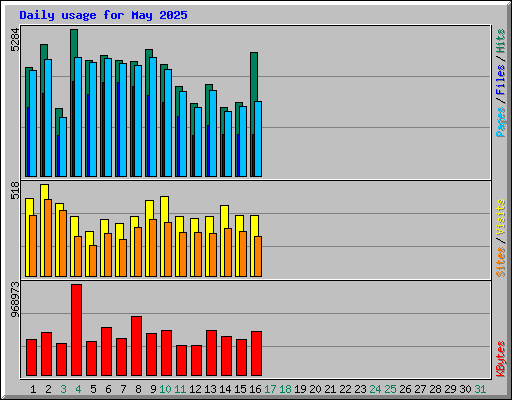Click green day label 25
The image size is (512, 400).
pos(390,389)
